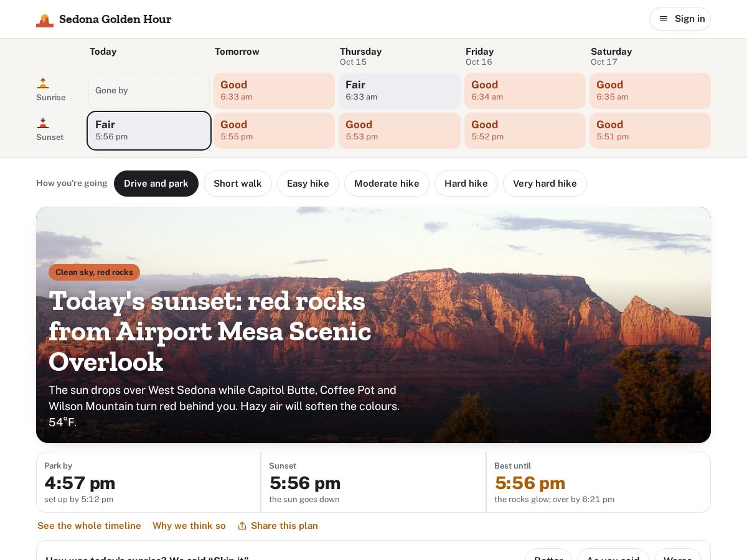Viewport: 747px width, 560px height.
Task: Click the Best until 5:56 pm time
Action: tap(530, 483)
